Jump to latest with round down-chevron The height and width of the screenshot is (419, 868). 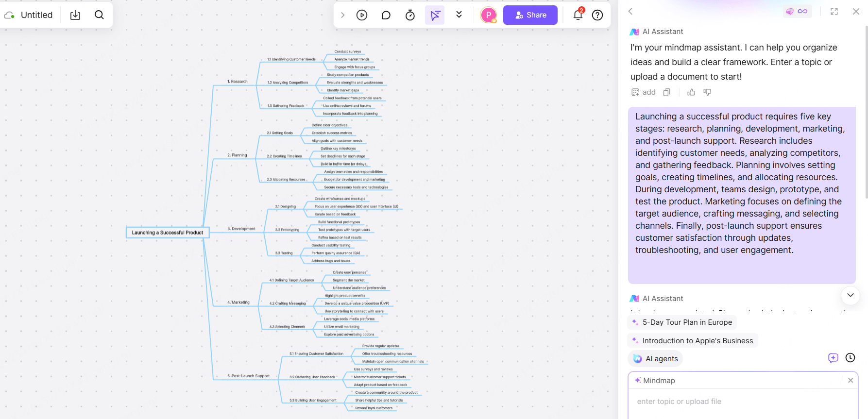851,295
